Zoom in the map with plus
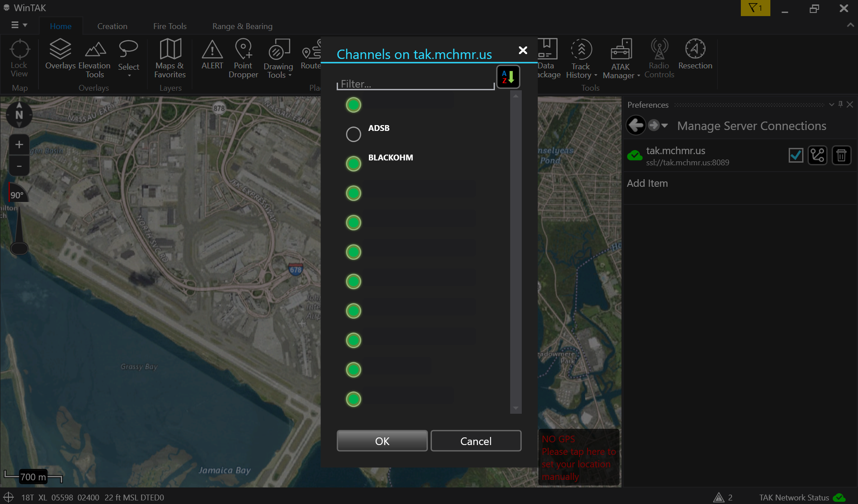Image resolution: width=858 pixels, height=504 pixels. [x=19, y=144]
